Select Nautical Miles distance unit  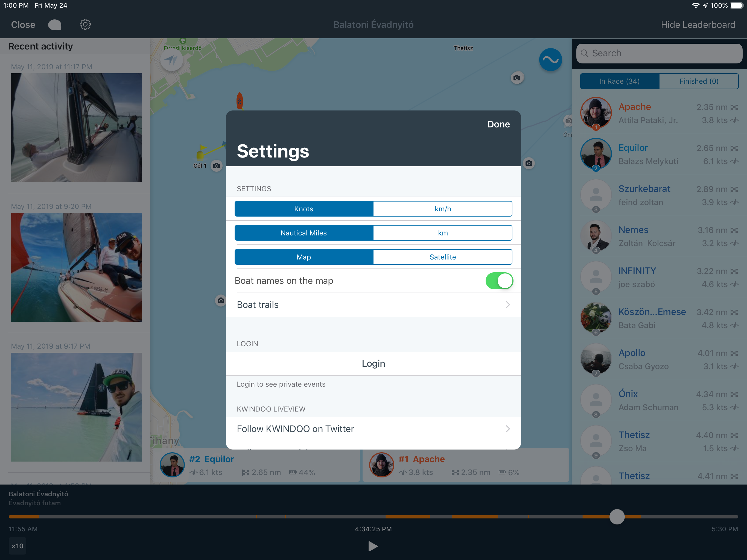tap(304, 233)
